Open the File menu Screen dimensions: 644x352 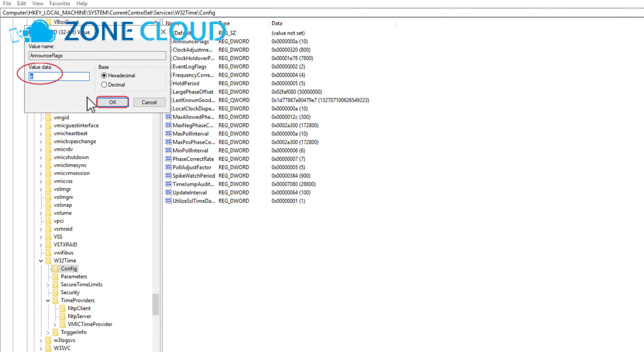[7, 4]
